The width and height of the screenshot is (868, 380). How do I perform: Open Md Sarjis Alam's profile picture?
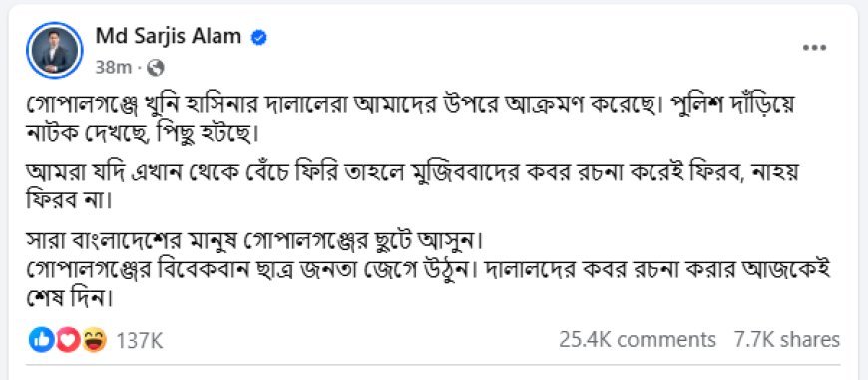coord(54,50)
